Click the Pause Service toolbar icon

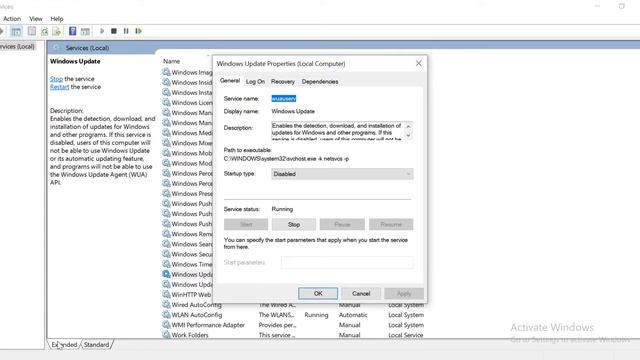click(126, 31)
